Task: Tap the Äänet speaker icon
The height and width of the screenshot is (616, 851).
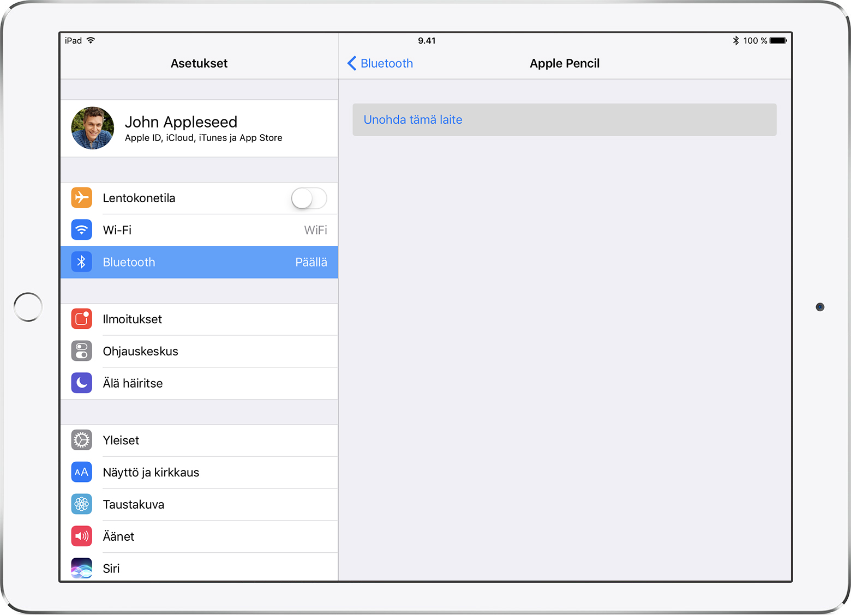Action: [x=81, y=536]
